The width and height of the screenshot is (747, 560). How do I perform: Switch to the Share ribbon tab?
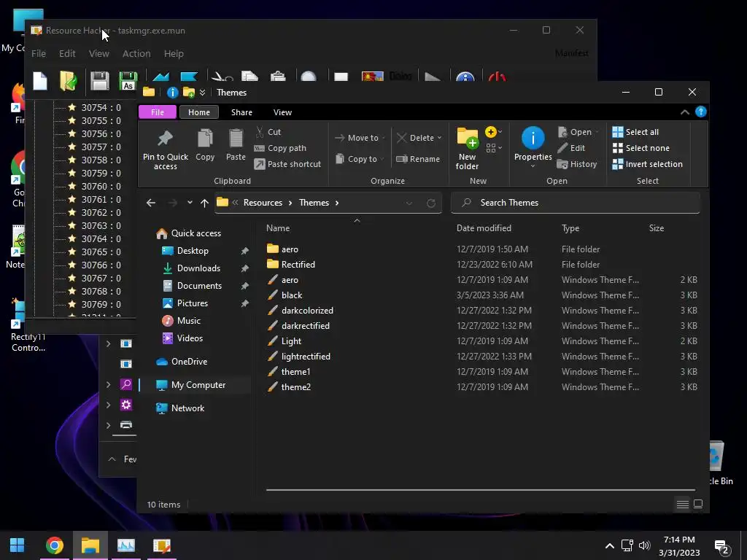coord(241,112)
